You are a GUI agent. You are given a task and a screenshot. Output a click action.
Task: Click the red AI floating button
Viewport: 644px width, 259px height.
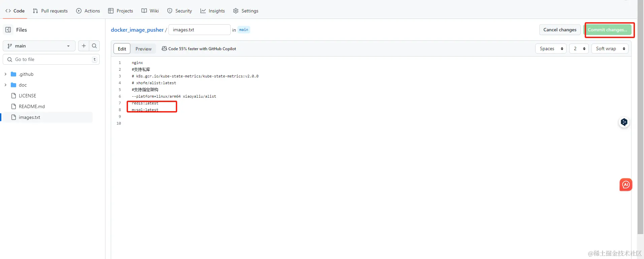[x=626, y=185]
